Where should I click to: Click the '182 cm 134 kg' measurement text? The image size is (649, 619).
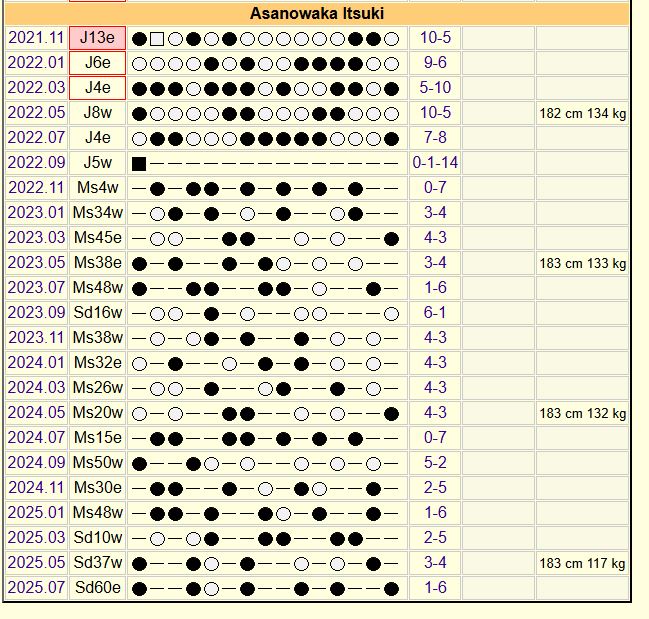tap(582, 113)
